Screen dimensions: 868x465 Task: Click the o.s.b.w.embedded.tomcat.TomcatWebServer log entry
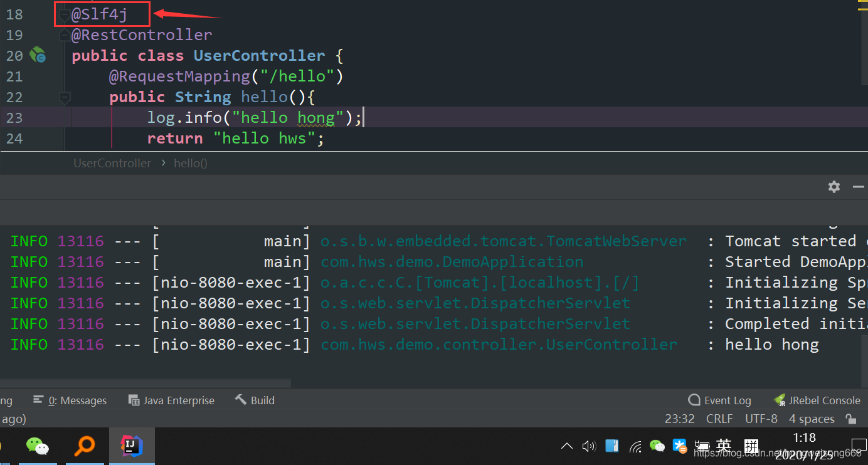(504, 241)
